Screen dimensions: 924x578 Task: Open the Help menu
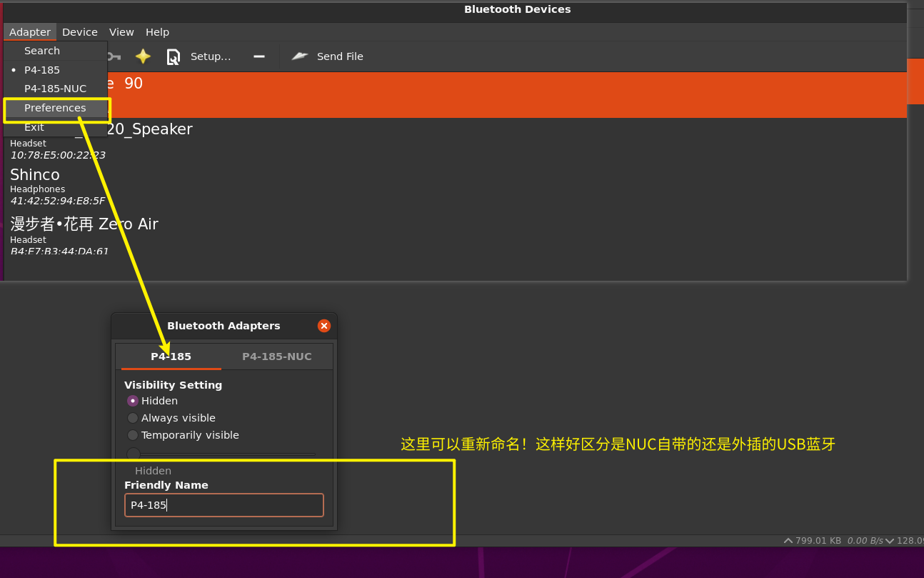tap(157, 32)
